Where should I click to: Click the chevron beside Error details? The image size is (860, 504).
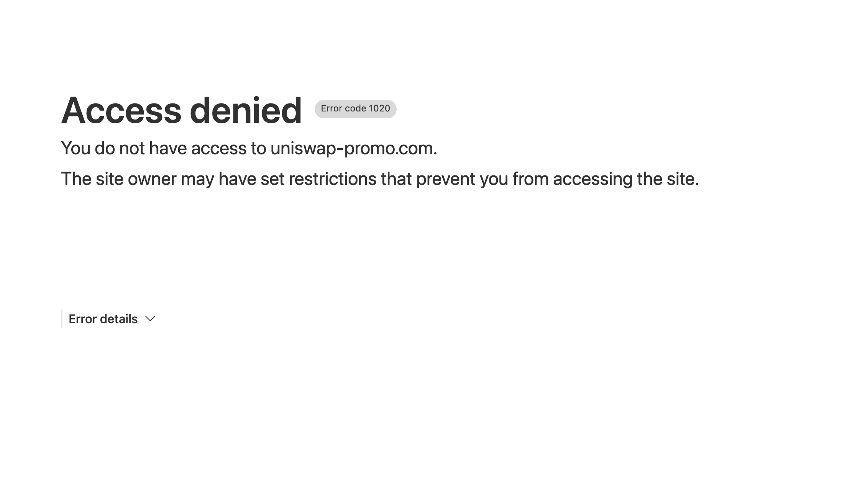coord(150,319)
